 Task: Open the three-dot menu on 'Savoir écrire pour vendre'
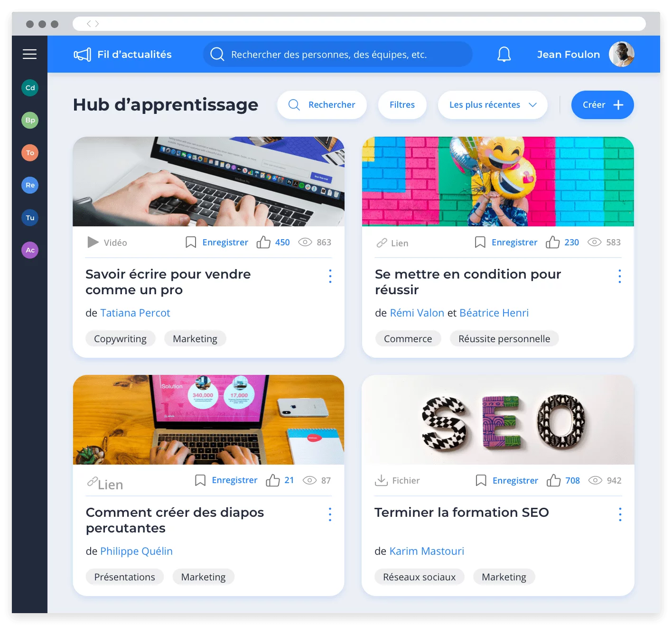[x=330, y=276]
